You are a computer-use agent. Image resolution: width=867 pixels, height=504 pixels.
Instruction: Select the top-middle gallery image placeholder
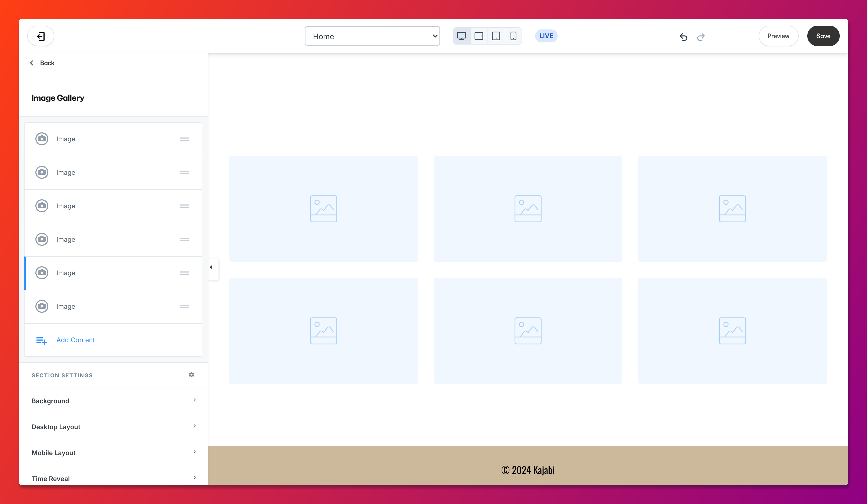pyautogui.click(x=528, y=209)
